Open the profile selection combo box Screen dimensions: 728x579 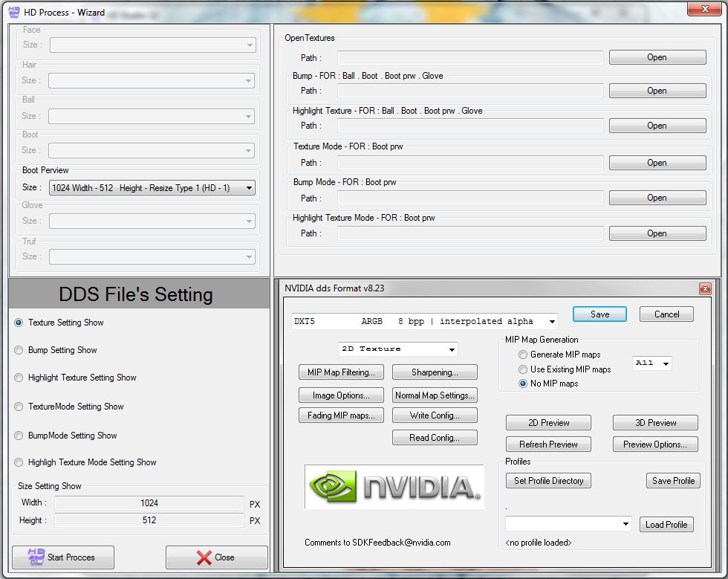click(x=568, y=524)
